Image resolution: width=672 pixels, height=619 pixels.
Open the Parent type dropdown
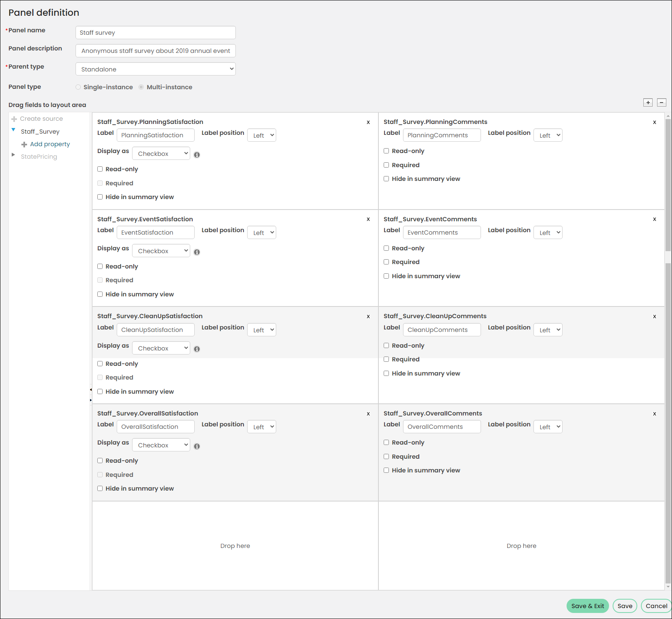[x=155, y=69]
